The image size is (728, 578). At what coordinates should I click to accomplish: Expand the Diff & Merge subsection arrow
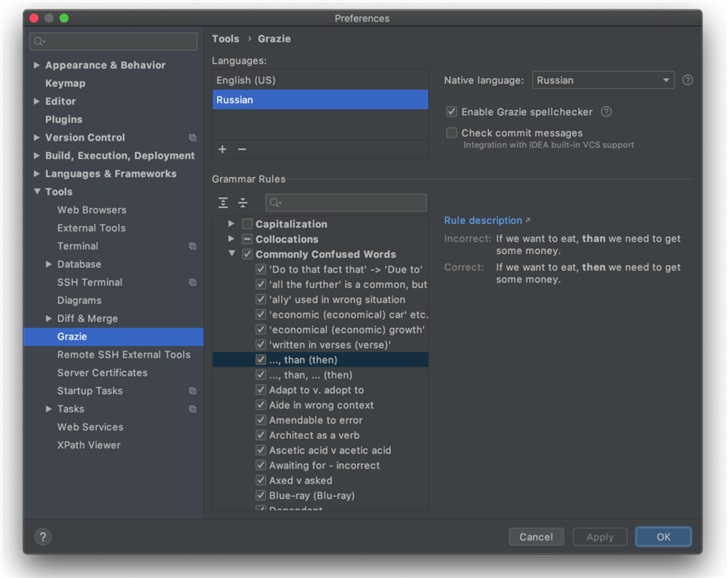tap(49, 318)
